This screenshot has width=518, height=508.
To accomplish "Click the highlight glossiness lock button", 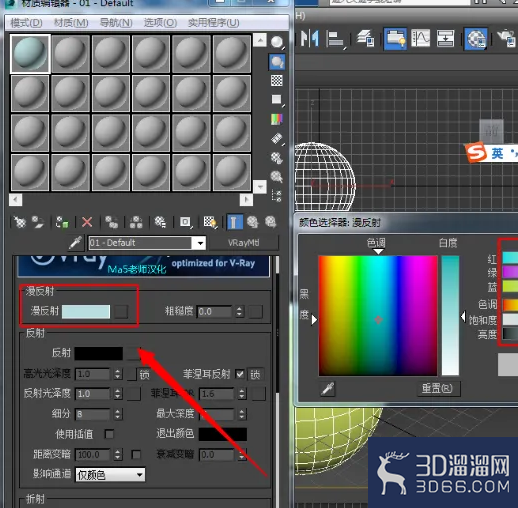I will click(x=144, y=375).
